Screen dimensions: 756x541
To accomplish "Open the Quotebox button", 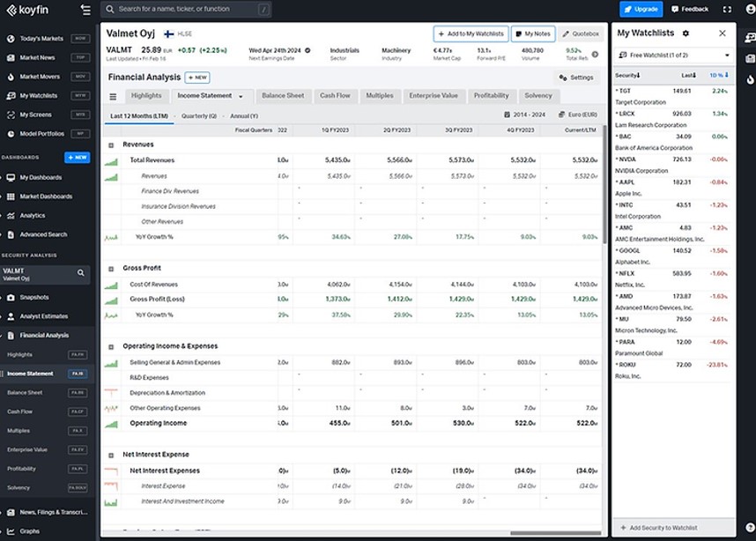I will [581, 33].
